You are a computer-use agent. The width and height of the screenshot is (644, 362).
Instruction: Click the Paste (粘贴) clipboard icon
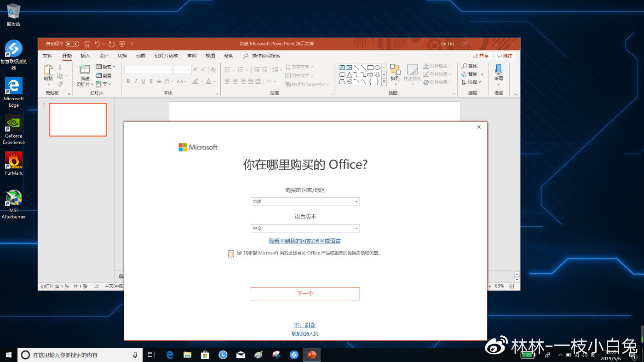(48, 70)
